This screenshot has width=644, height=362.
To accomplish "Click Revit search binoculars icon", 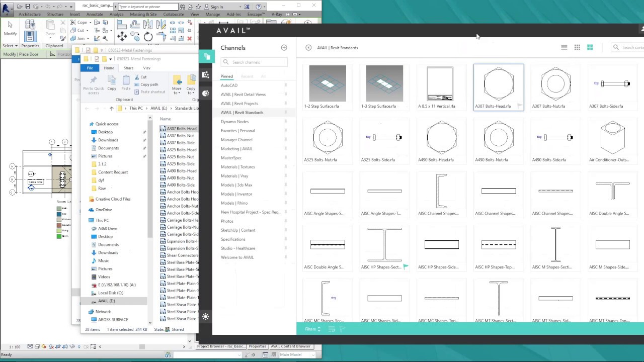I will 183,7.
